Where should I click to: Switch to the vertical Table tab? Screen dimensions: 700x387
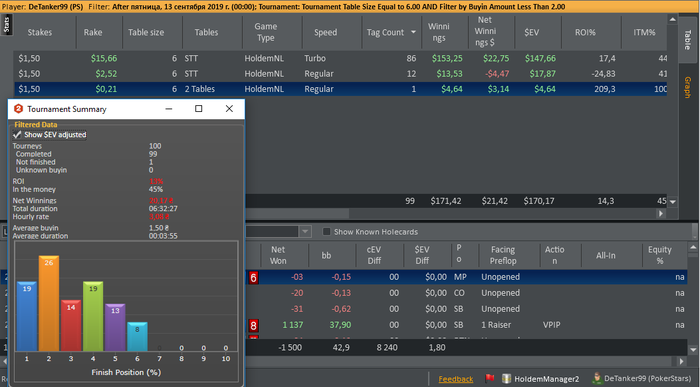[x=688, y=40]
